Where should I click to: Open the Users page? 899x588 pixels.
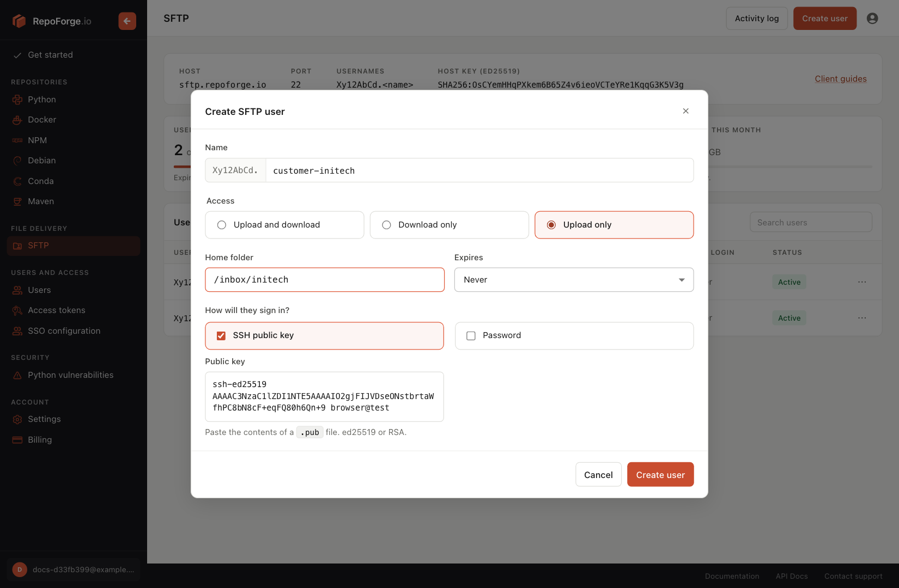coord(39,290)
